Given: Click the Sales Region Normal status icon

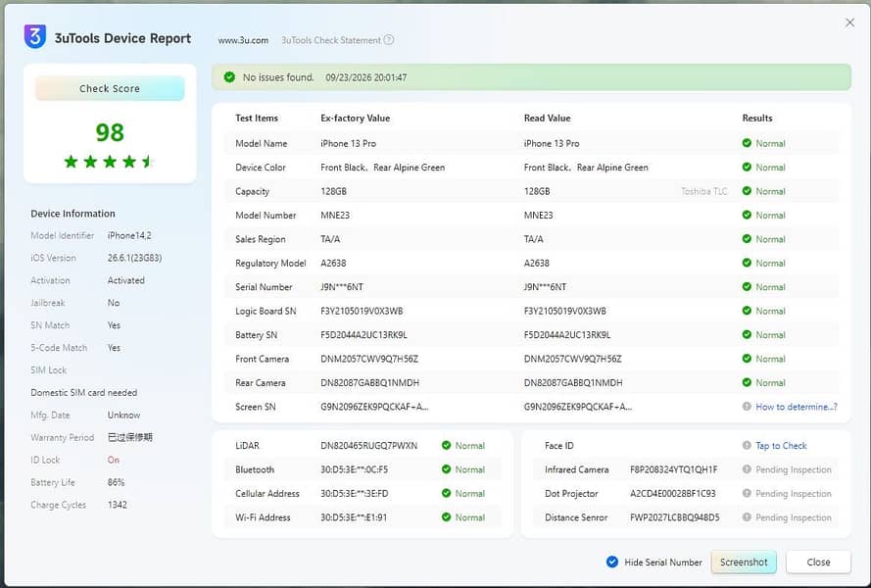Looking at the screenshot, I should pos(747,238).
